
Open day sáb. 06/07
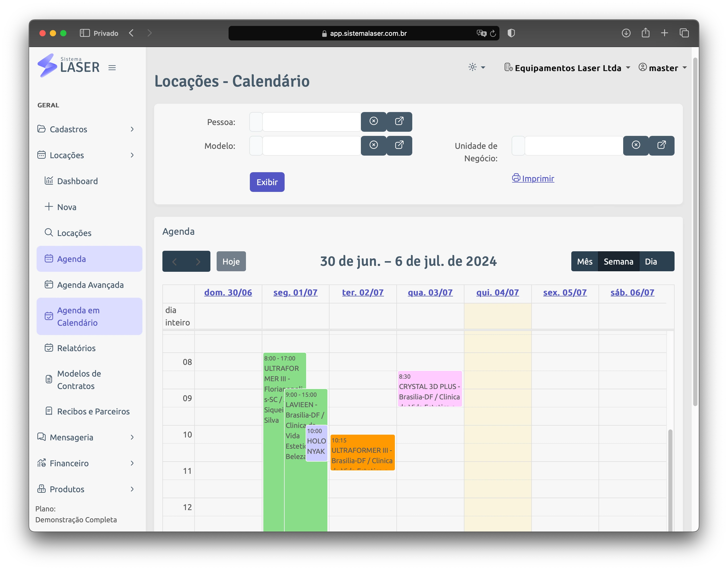632,292
